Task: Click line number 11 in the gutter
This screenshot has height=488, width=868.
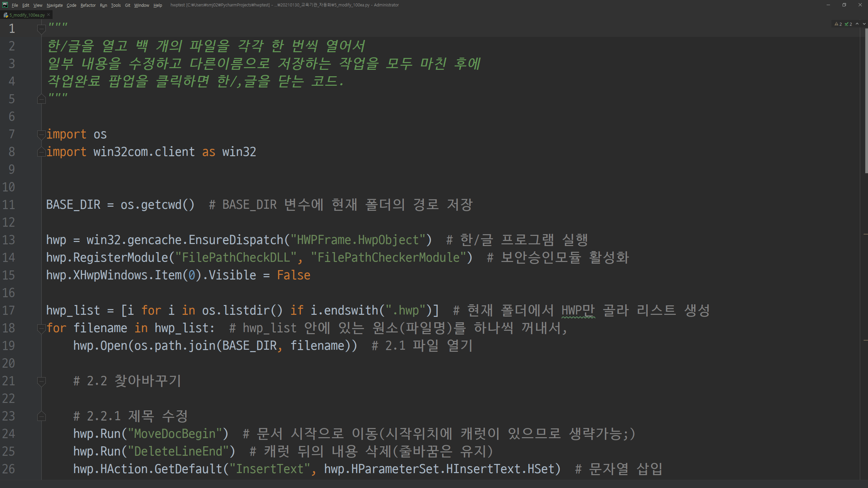Action: coord(9,205)
